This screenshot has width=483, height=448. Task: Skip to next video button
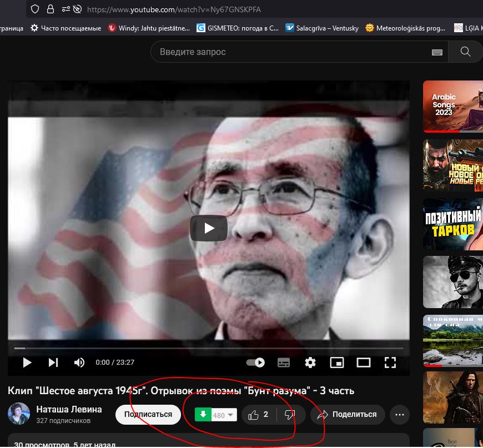click(53, 363)
